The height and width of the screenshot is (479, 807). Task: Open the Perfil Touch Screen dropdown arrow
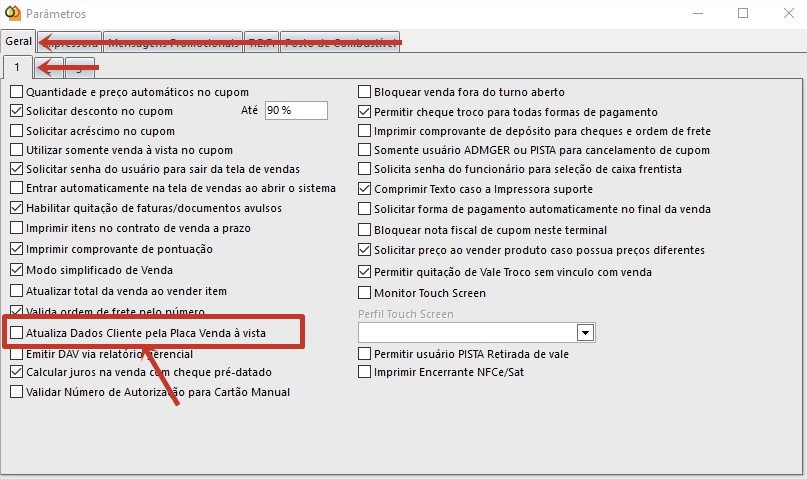click(585, 333)
